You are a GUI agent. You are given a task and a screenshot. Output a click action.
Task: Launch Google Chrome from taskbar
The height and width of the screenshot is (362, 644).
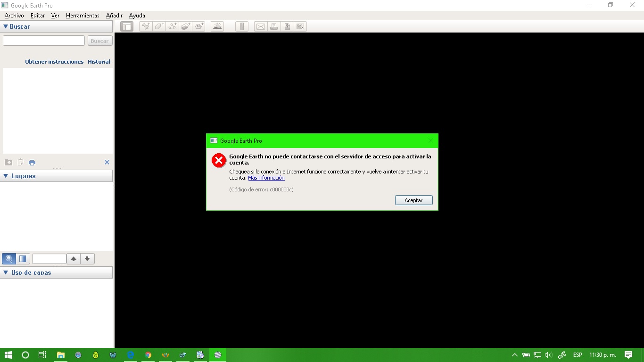pyautogui.click(x=148, y=355)
